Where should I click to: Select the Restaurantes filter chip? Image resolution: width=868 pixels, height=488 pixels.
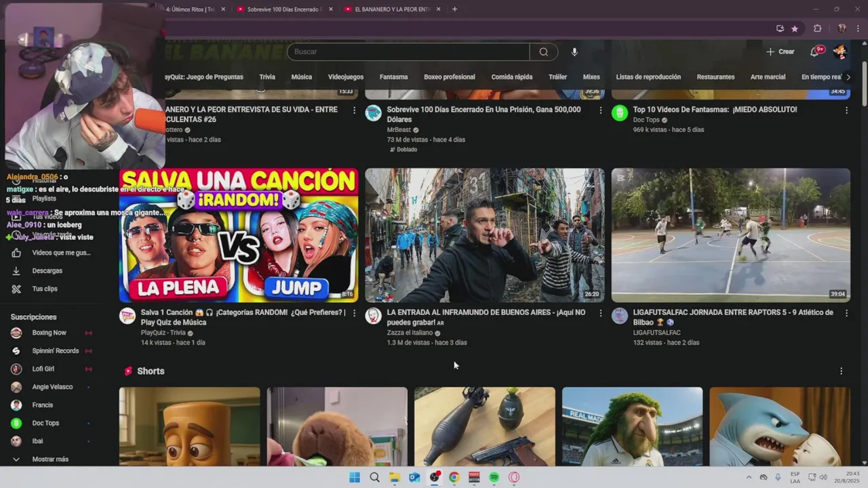point(715,77)
